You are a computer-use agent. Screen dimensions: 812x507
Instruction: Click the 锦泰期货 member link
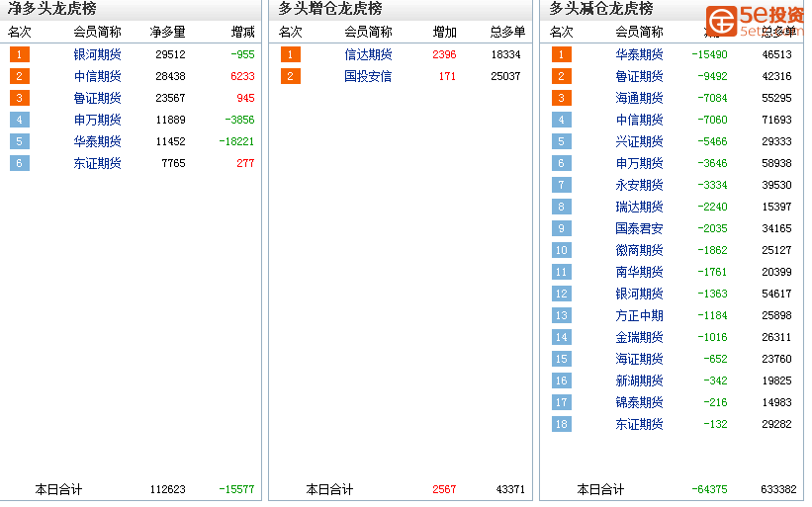pyautogui.click(x=639, y=402)
